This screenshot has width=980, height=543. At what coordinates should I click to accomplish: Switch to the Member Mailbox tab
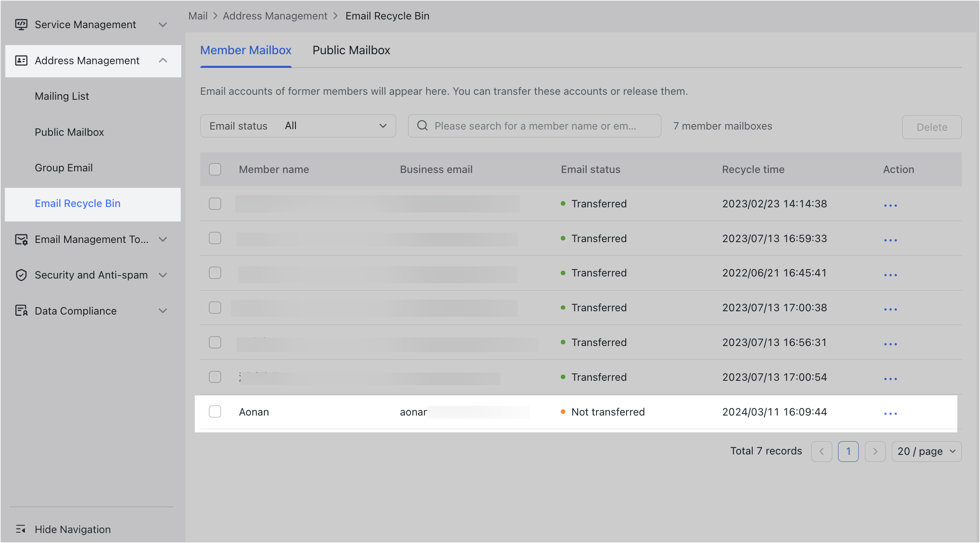pos(246,50)
